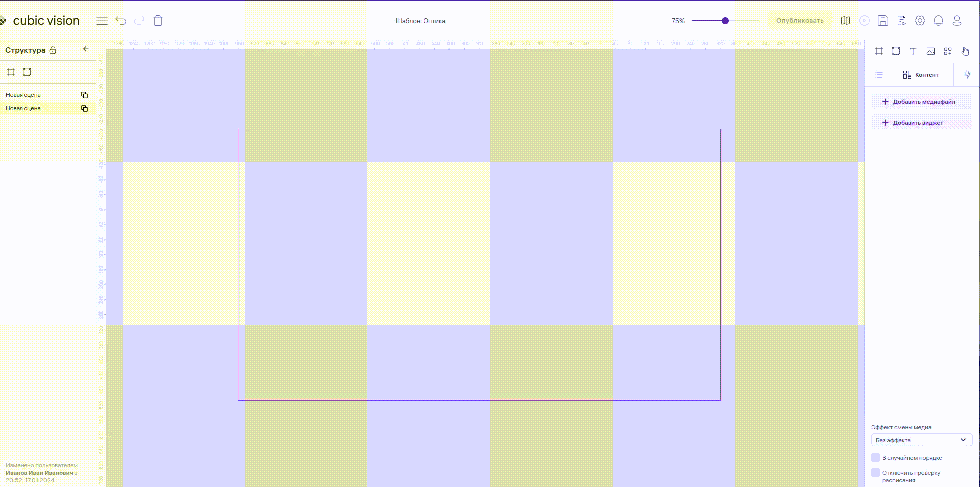Enable "В случайном порядке" checkbox
The height and width of the screenshot is (487, 980).
click(x=876, y=457)
